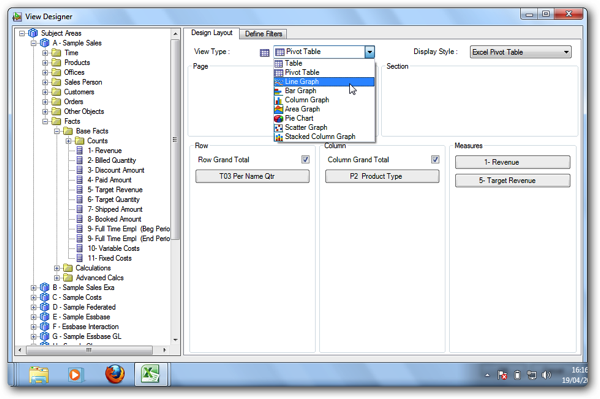Open the Firefox icon in taskbar

115,374
